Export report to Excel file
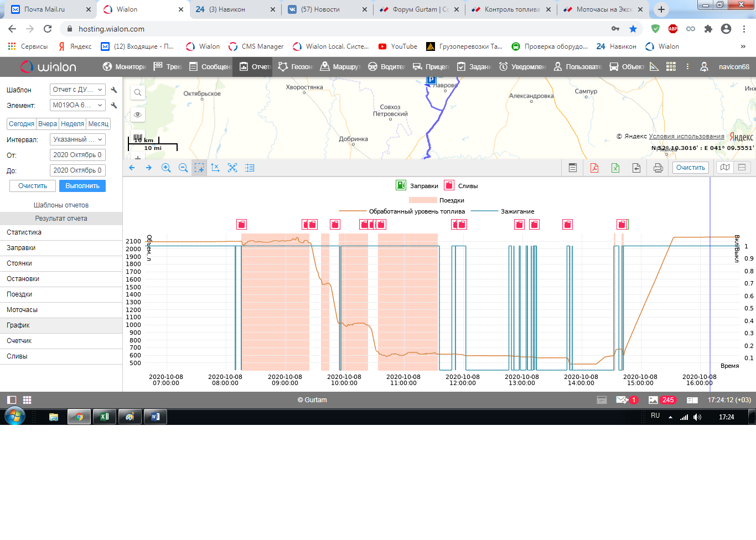756x540 pixels. point(615,168)
